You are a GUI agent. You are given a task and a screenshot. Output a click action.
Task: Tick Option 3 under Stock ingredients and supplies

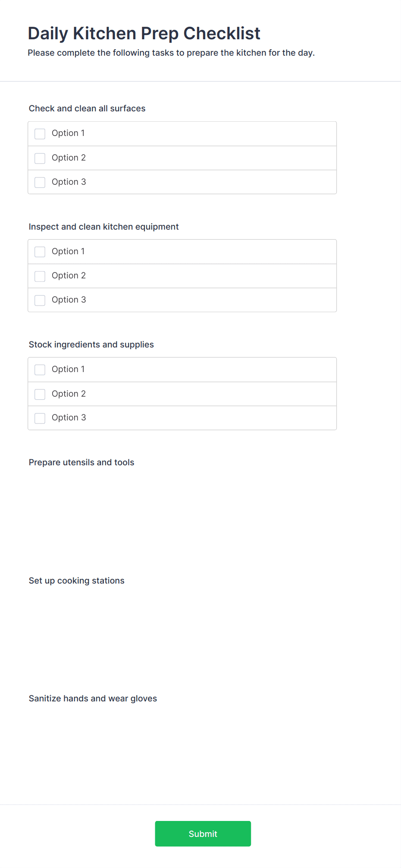(39, 418)
